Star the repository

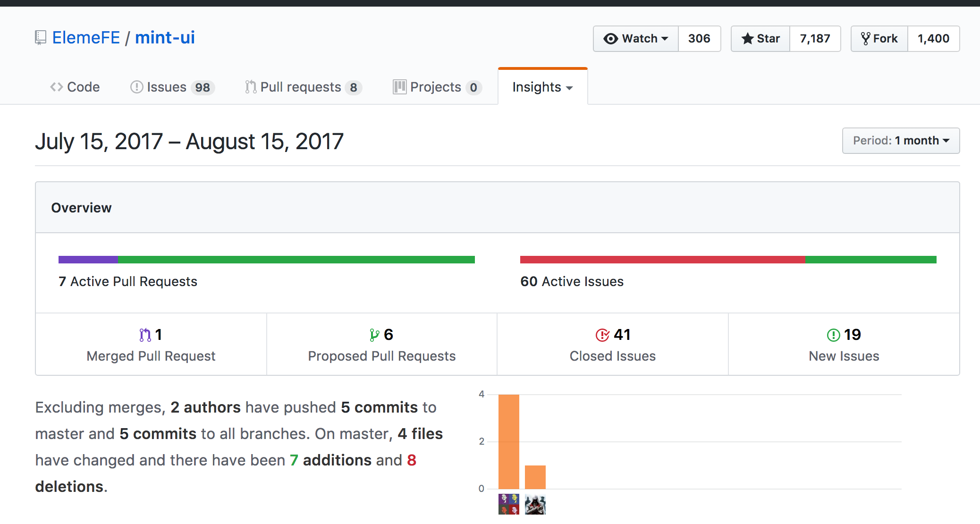click(760, 39)
